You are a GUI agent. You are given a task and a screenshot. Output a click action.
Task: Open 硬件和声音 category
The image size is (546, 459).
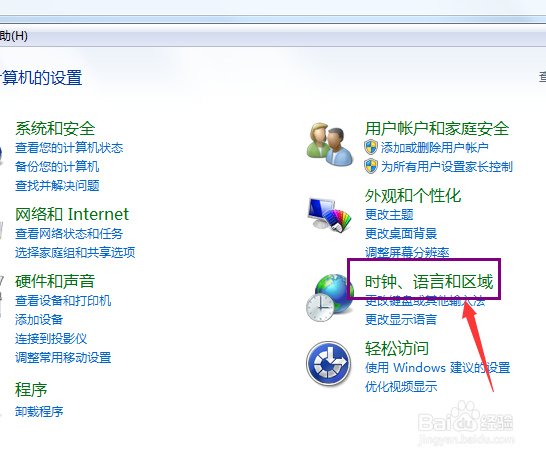point(55,281)
